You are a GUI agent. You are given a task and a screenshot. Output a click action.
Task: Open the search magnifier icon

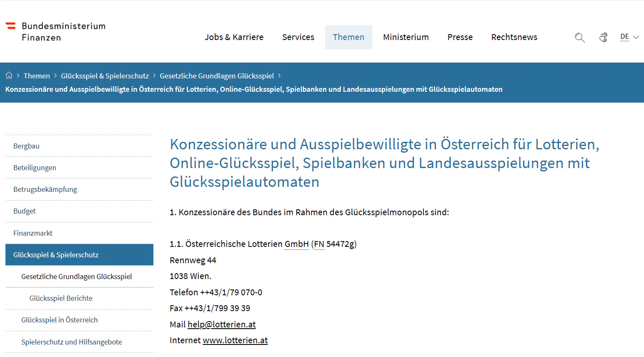click(x=579, y=38)
